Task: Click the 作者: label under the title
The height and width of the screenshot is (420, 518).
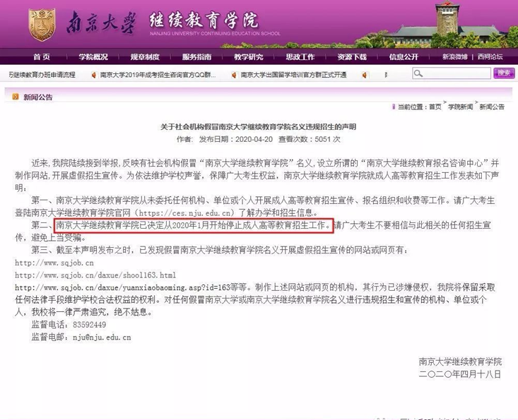Action: coord(185,139)
